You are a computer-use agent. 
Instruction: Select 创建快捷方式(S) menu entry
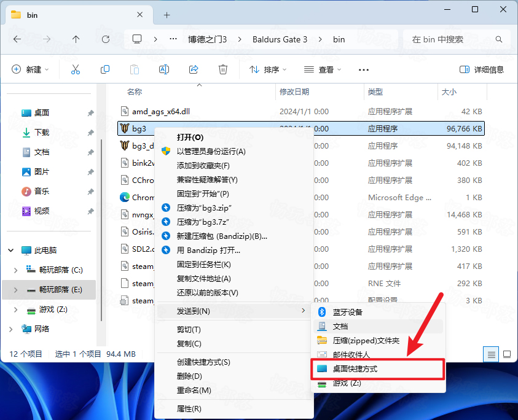[234, 362]
